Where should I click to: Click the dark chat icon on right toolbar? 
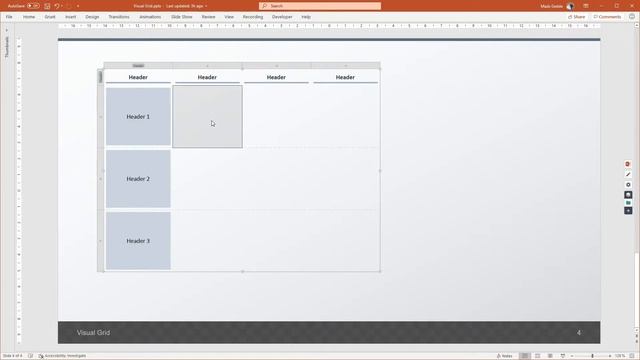(628, 195)
